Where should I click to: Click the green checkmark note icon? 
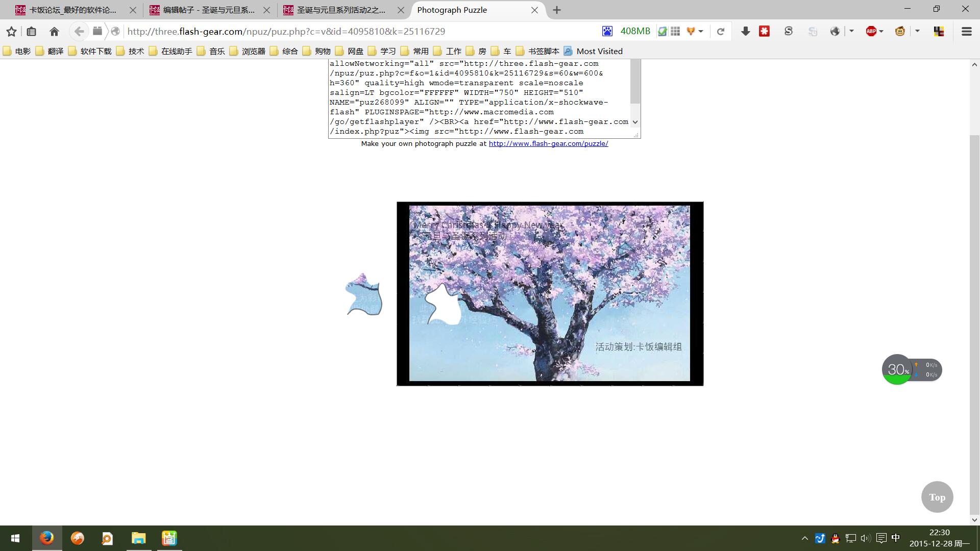662,32
